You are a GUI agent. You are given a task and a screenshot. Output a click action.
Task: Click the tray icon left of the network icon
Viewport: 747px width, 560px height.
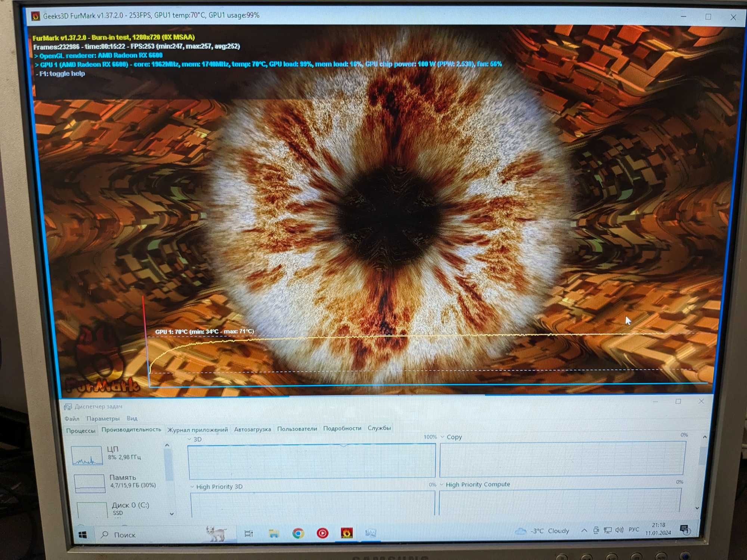(x=596, y=530)
